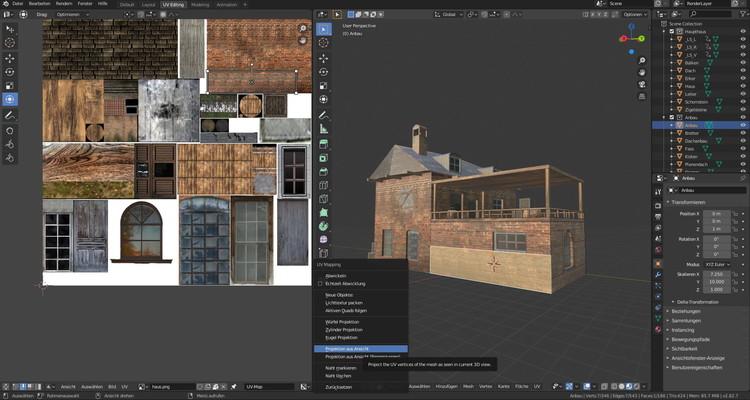This screenshot has height=400, width=750.
Task: Hide the Fass object in outliner
Action: pyautogui.click(x=743, y=149)
